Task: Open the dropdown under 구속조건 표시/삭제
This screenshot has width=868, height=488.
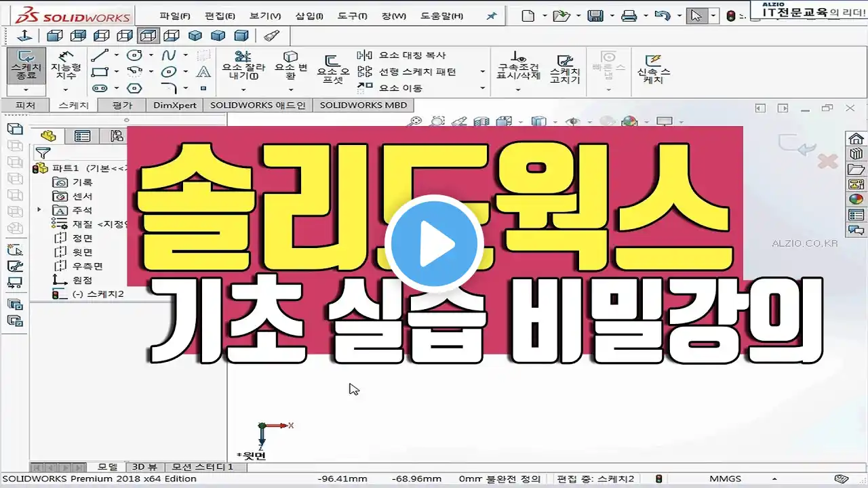Action: click(519, 89)
